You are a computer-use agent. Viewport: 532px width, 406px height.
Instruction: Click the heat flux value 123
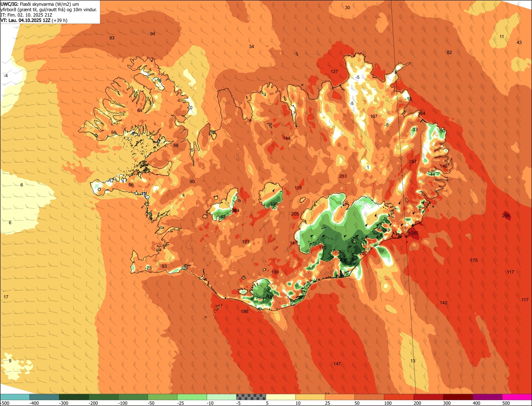pyautogui.click(x=246, y=242)
